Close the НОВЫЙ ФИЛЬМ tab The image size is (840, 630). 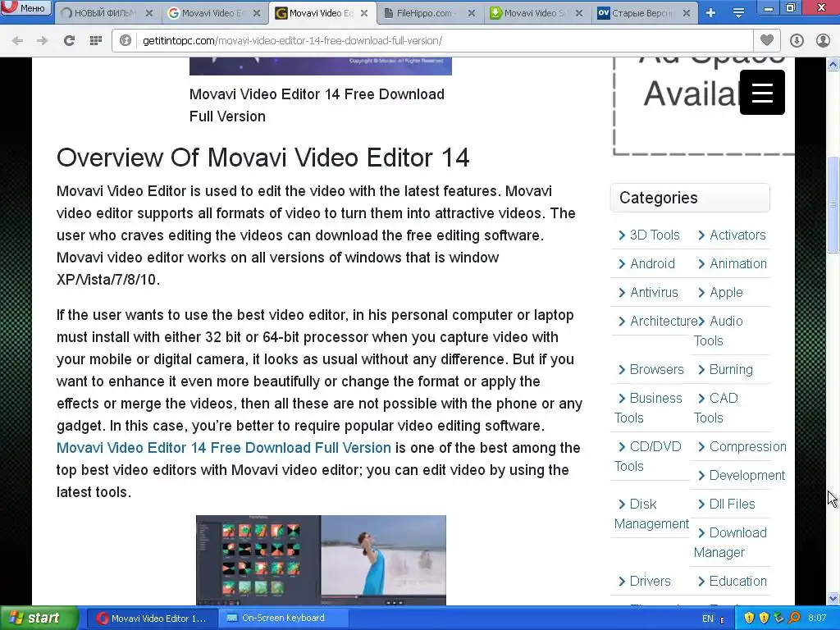[149, 13]
